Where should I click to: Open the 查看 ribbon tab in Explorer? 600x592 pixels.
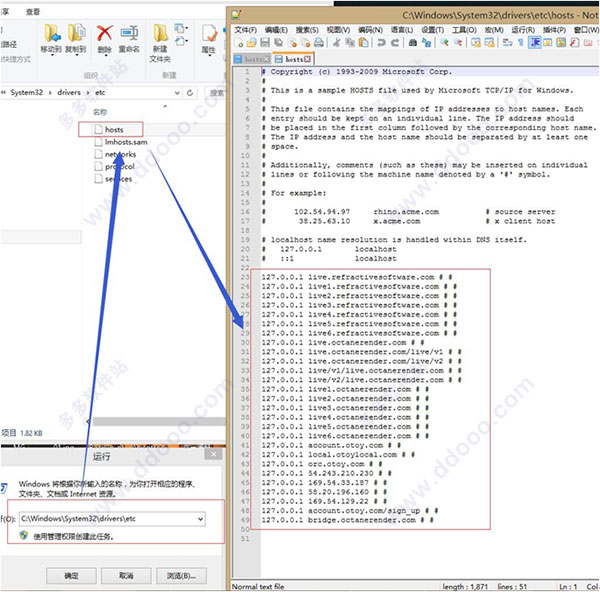coord(33,12)
